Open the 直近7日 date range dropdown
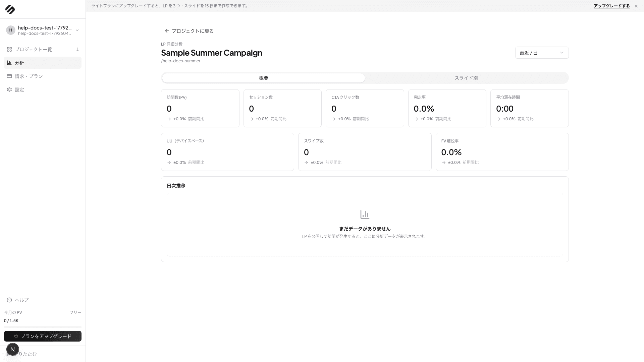The width and height of the screenshot is (644, 362). 542,53
